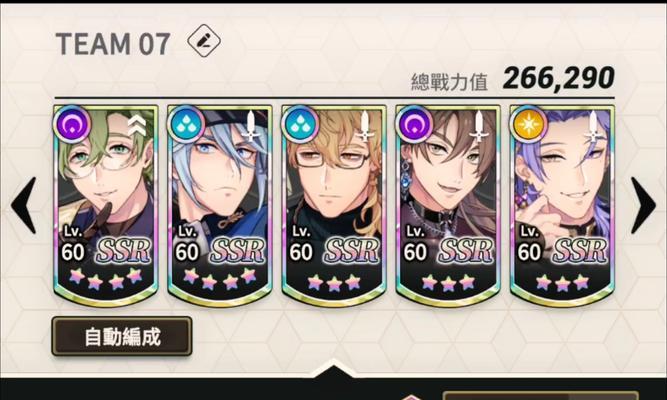This screenshot has width=667, height=400.
Task: Click the TEAM 07 title label
Action: [x=113, y=44]
